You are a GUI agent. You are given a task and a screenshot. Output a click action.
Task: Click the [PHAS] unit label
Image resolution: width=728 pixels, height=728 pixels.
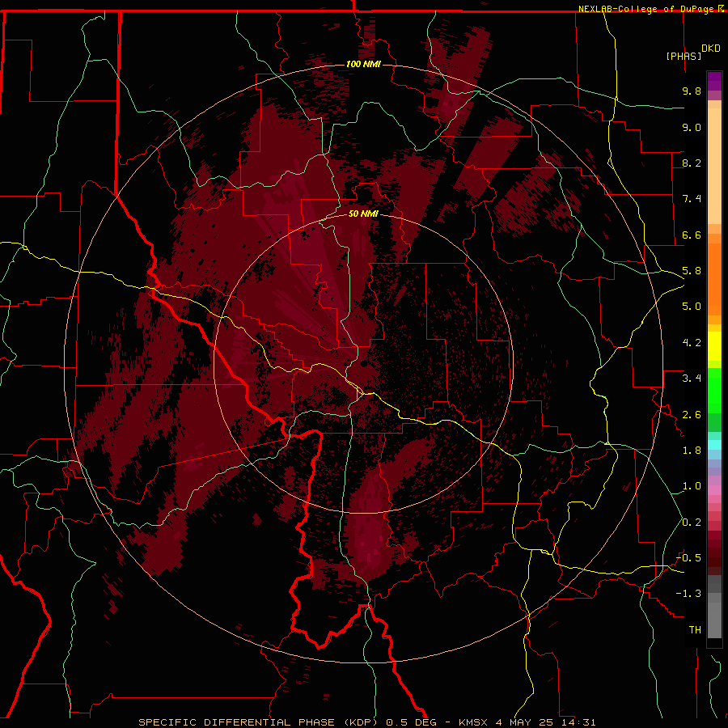pos(684,56)
